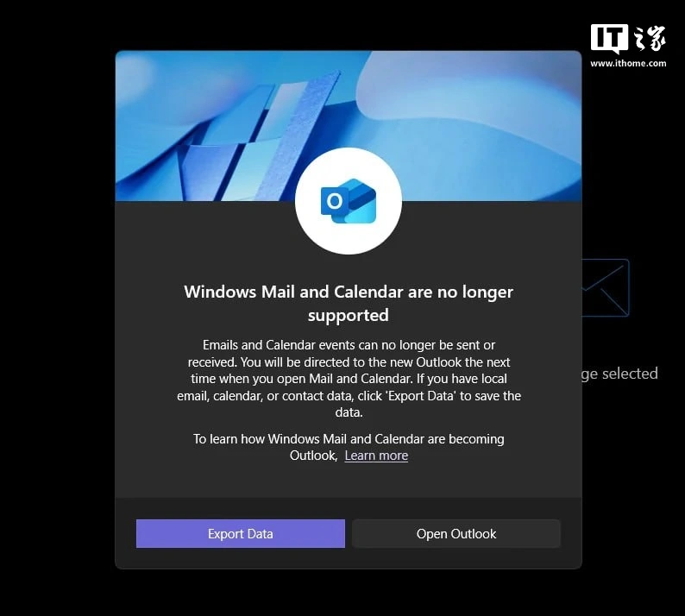Click the Outlook logo icon
Screen dimensions: 685x616
tap(349, 201)
